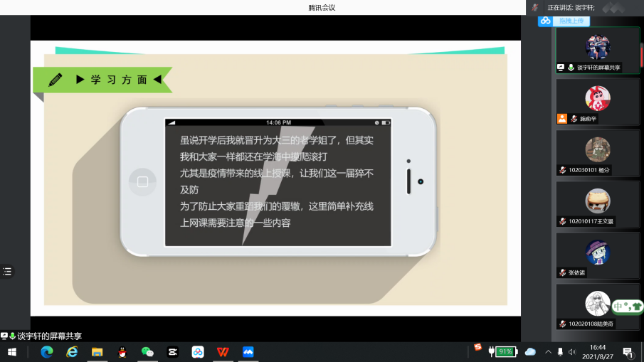644x362 pixels.
Task: Open WeChat from the taskbar
Action: coord(147,351)
